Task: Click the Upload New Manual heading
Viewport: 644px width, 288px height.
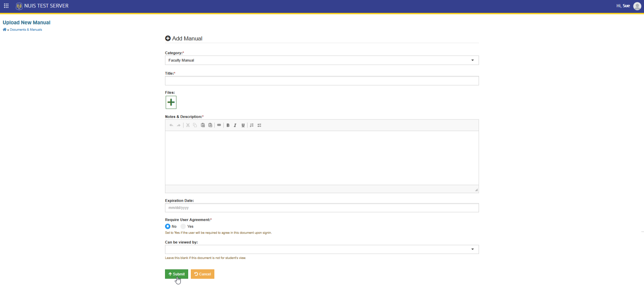Action: click(x=26, y=22)
